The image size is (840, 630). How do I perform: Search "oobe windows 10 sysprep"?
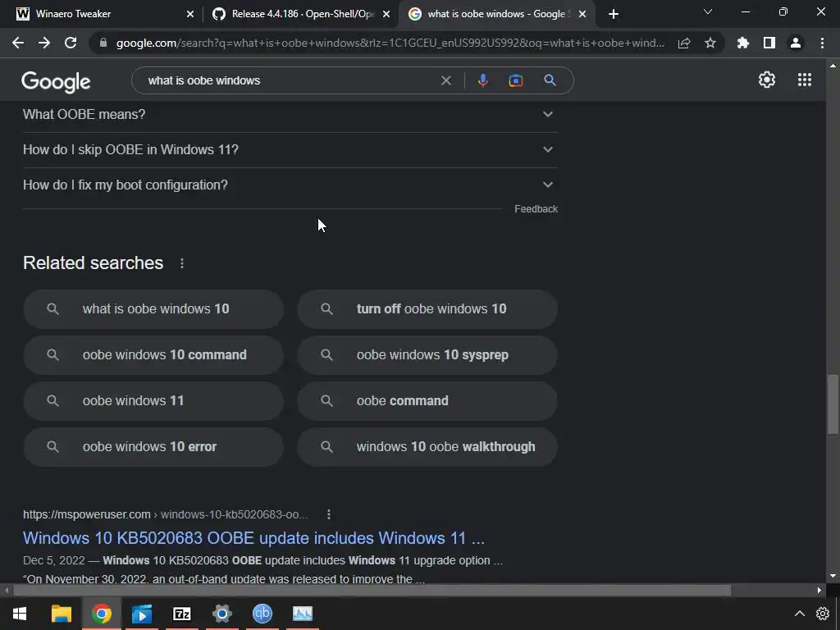tap(427, 355)
